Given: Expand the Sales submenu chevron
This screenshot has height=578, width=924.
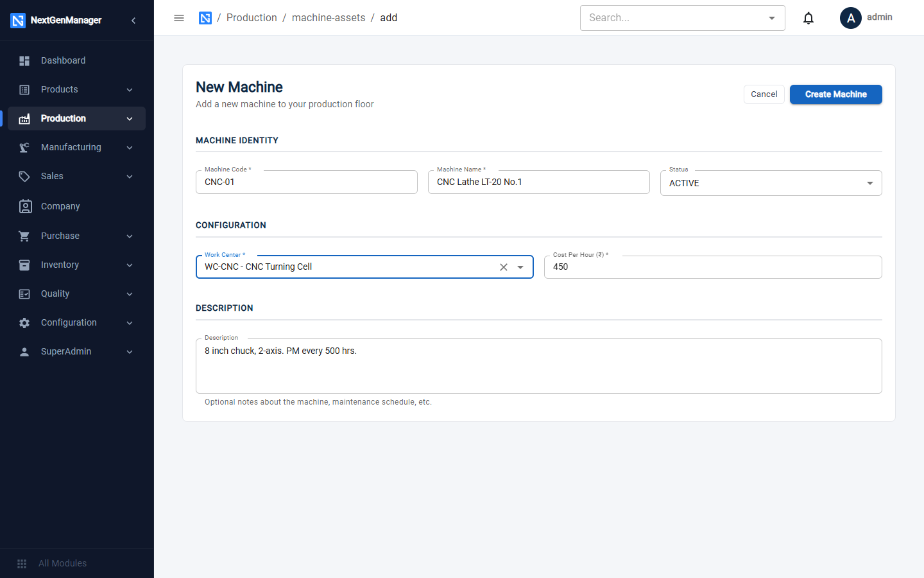Looking at the screenshot, I should (130, 177).
